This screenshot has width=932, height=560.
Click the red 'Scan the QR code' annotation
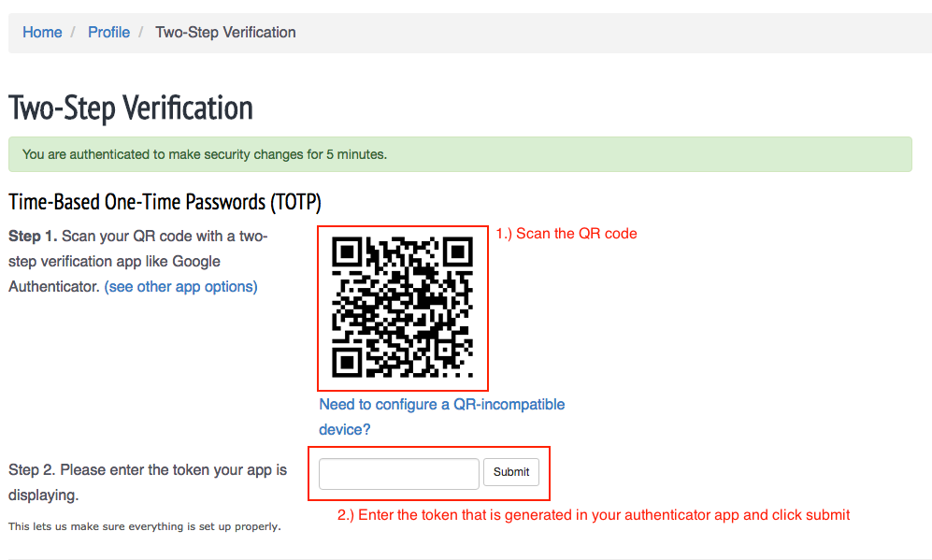566,234
